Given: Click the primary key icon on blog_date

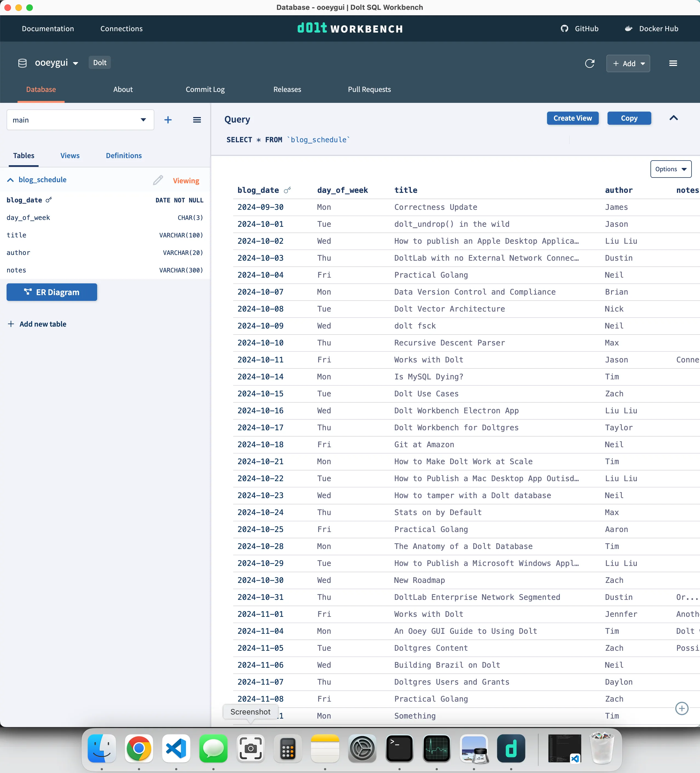Looking at the screenshot, I should (49, 200).
